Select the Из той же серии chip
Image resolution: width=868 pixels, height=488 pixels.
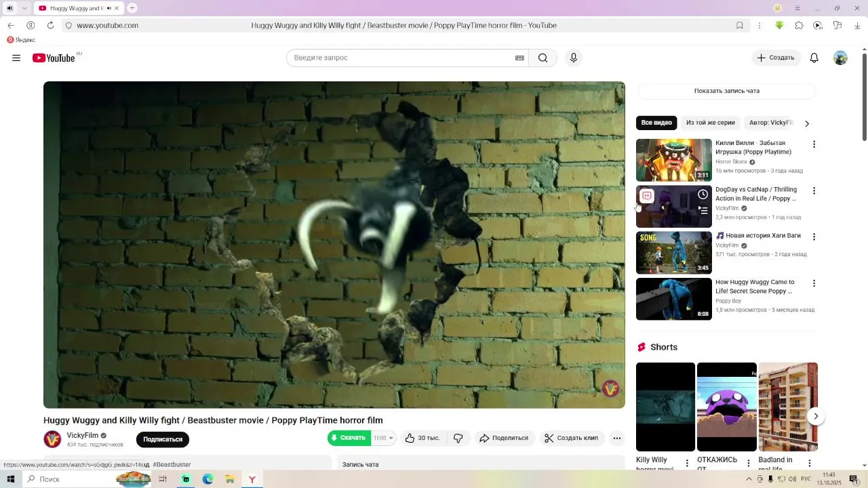710,123
